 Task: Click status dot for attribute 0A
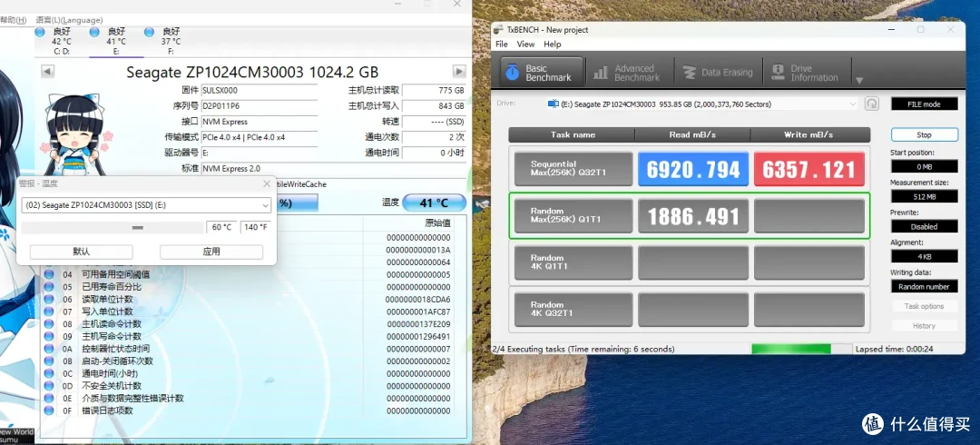click(x=49, y=349)
